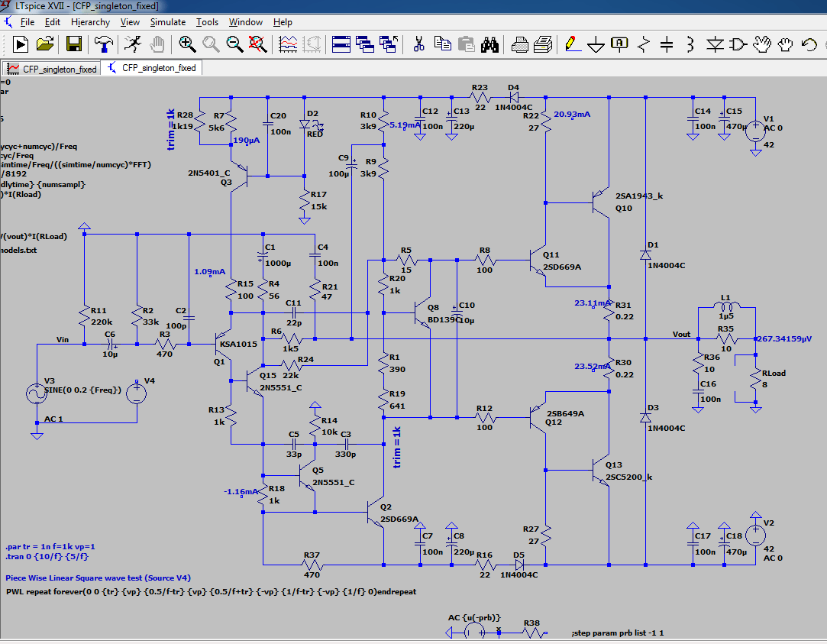Click the Paste clipboard icon
The height and width of the screenshot is (644, 827).
(467, 44)
